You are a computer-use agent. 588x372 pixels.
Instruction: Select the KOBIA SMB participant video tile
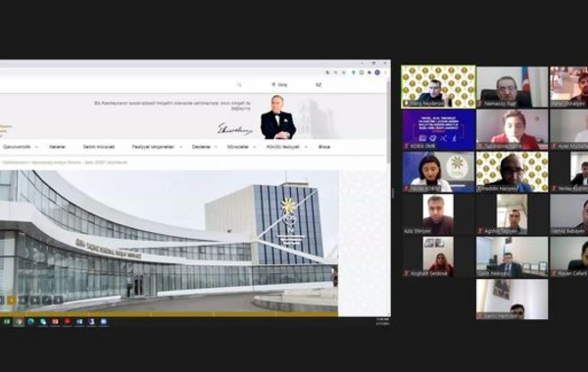click(438, 129)
